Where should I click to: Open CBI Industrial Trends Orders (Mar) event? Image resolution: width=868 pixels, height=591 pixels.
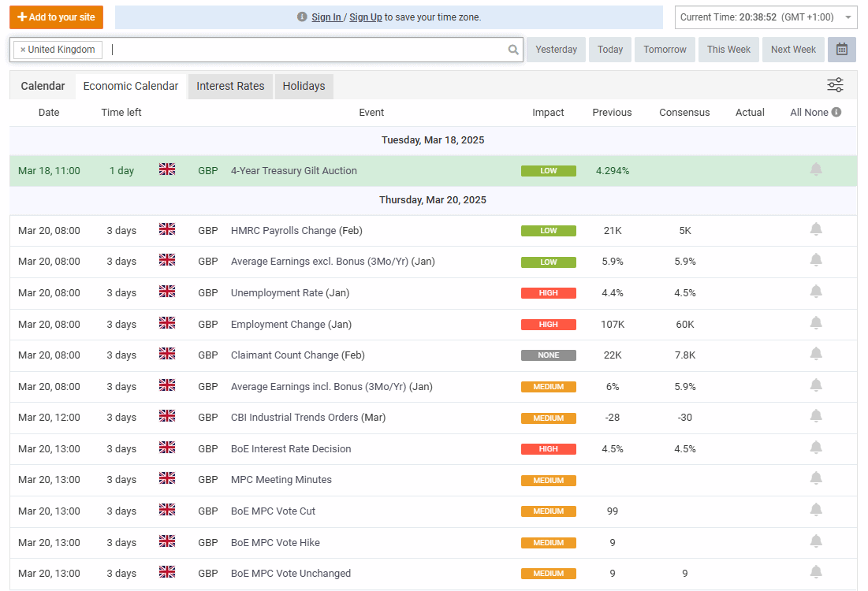(x=308, y=417)
